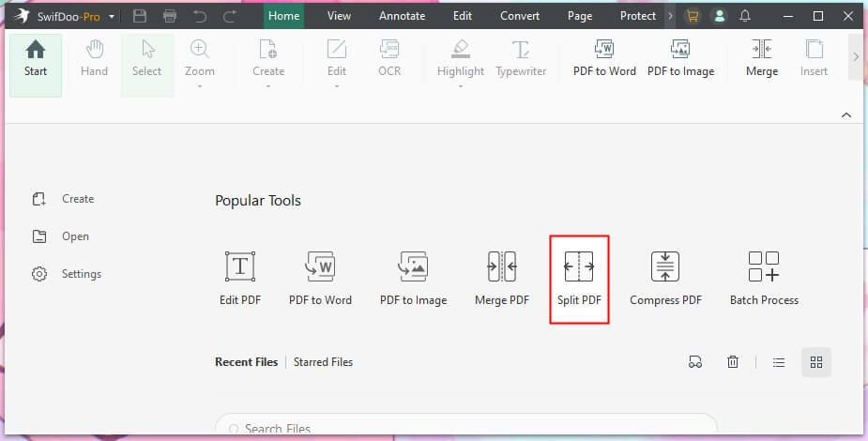Viewport: 868px width, 441px height.
Task: Open the Edit ribbon tab
Action: (463, 16)
